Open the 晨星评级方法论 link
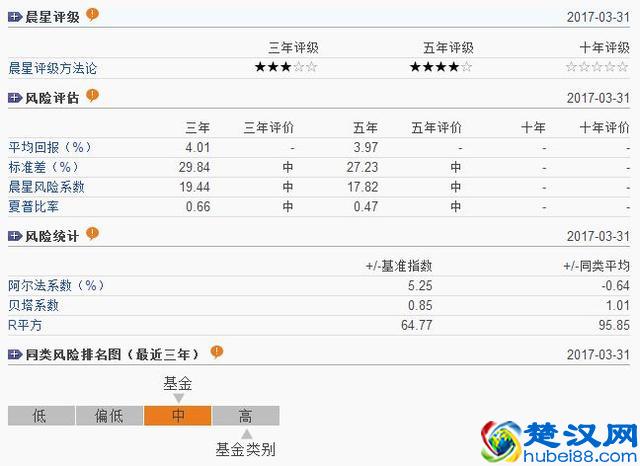 pos(52,68)
